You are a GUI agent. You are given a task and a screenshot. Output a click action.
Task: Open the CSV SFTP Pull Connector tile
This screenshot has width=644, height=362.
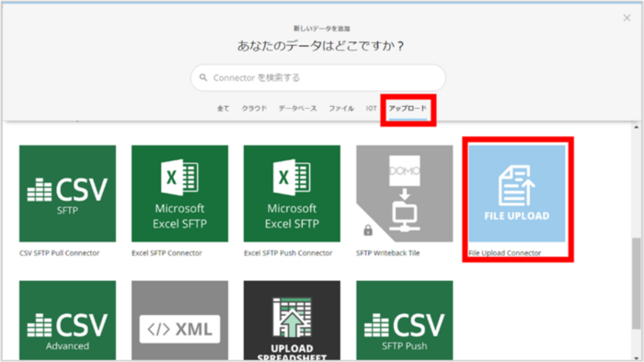pyautogui.click(x=67, y=193)
